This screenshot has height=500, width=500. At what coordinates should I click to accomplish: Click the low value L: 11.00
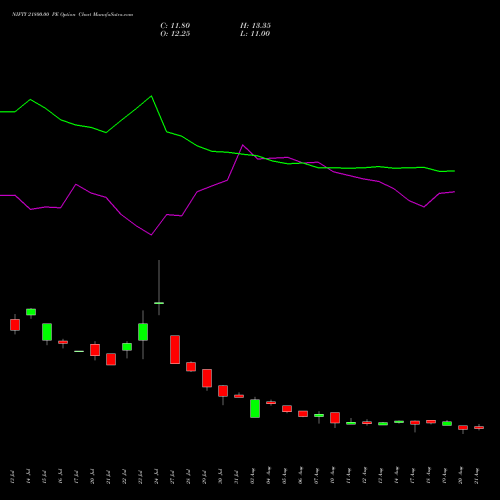[x=255, y=34]
